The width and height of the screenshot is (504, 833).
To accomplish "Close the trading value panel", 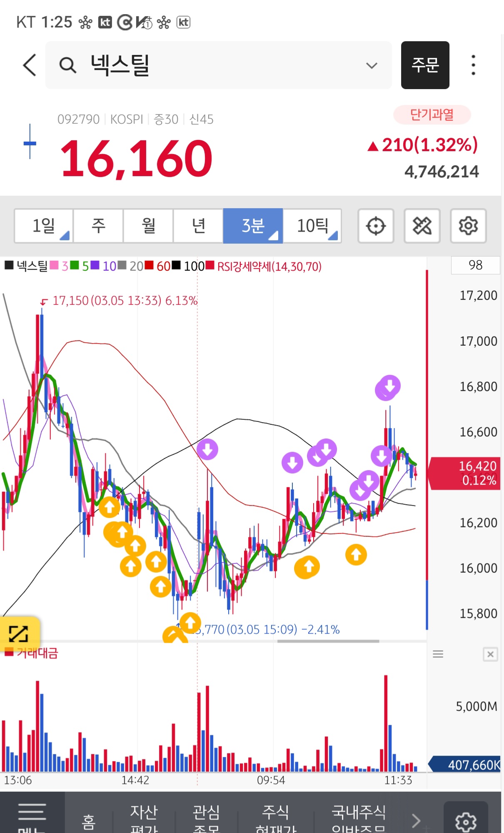I will click(x=490, y=654).
